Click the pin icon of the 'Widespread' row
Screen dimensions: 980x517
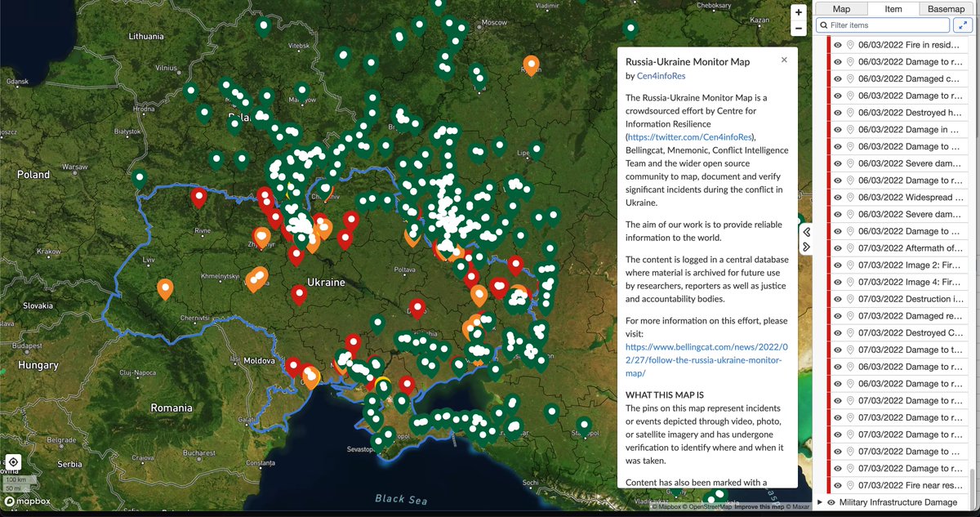[x=850, y=197]
